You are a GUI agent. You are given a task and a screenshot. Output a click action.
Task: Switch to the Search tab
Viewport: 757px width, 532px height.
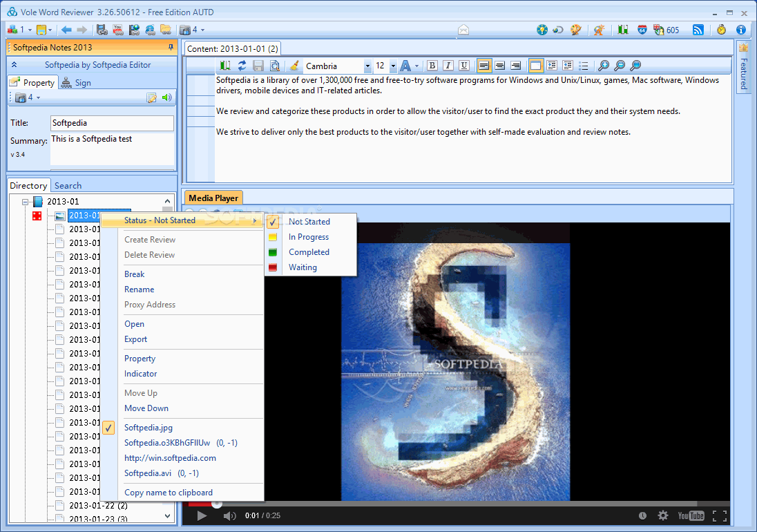pyautogui.click(x=68, y=185)
